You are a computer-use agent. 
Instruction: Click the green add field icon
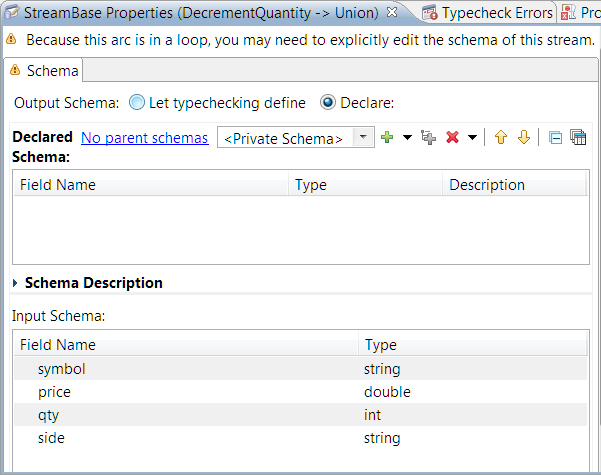pos(388,137)
